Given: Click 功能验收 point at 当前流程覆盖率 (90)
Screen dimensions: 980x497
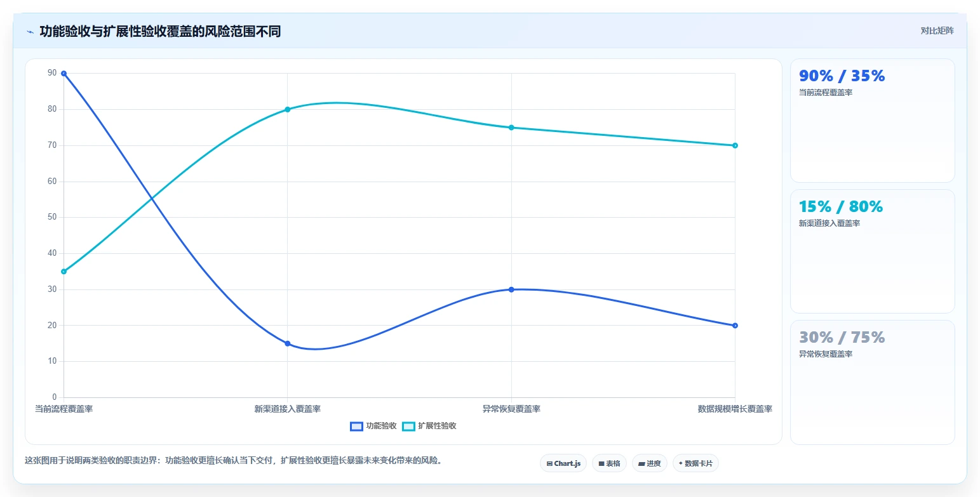Looking at the screenshot, I should 64,74.
